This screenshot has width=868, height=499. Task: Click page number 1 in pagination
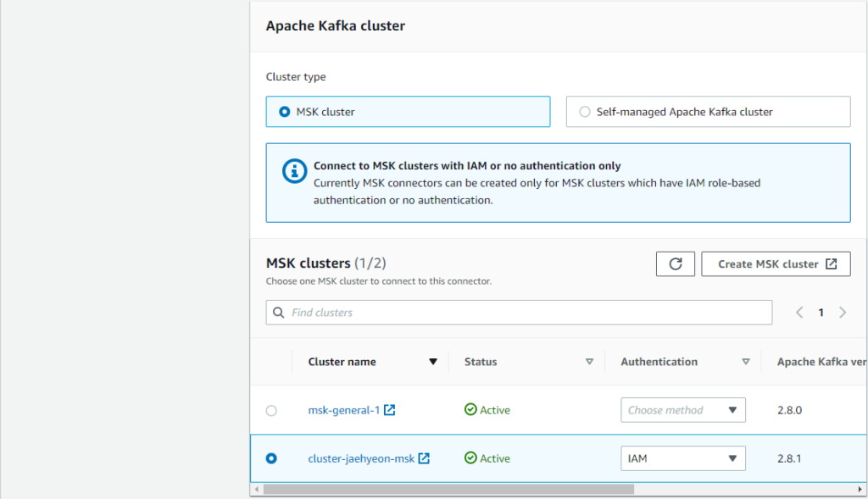tap(821, 312)
